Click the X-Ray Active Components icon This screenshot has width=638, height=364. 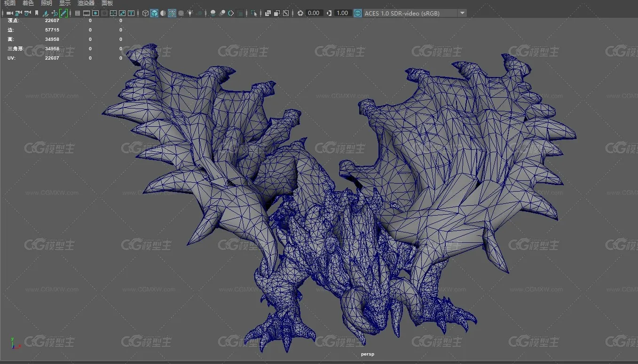tap(277, 13)
